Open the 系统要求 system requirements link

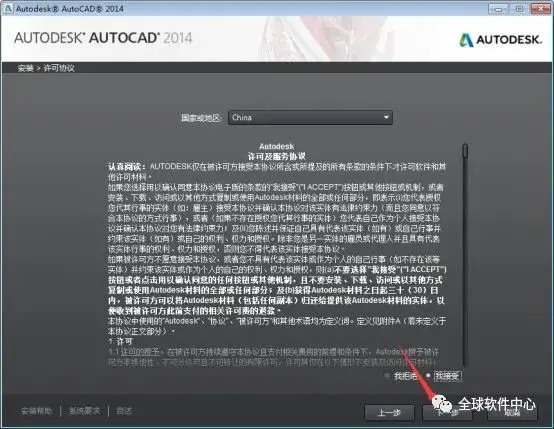tap(84, 411)
